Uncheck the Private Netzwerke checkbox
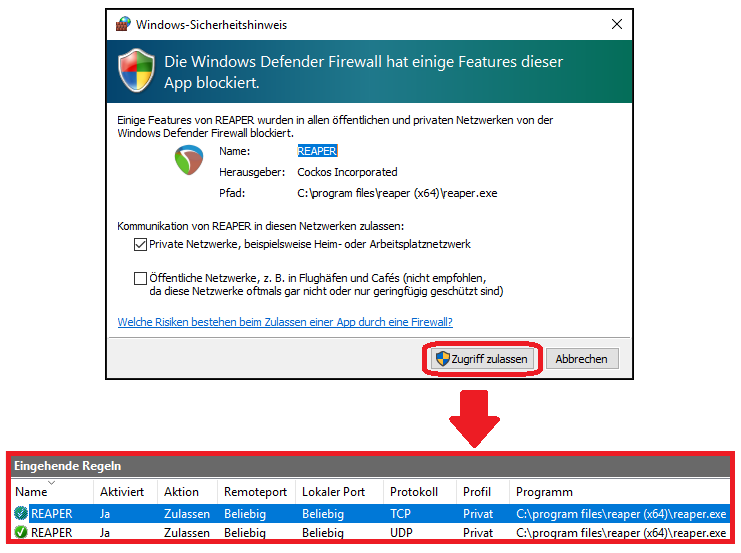 [x=139, y=244]
